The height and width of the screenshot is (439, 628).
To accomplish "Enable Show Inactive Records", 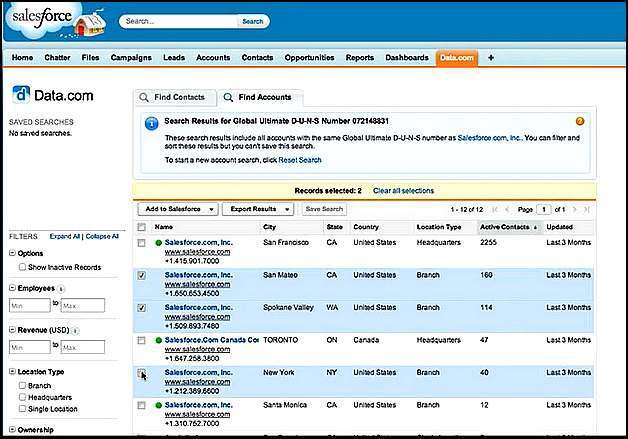I will click(x=22, y=267).
